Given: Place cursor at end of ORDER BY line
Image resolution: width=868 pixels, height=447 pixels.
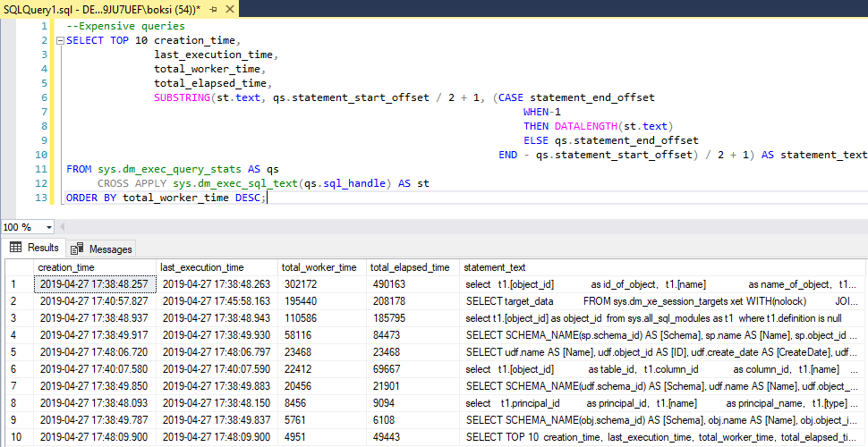Looking at the screenshot, I should (267, 198).
